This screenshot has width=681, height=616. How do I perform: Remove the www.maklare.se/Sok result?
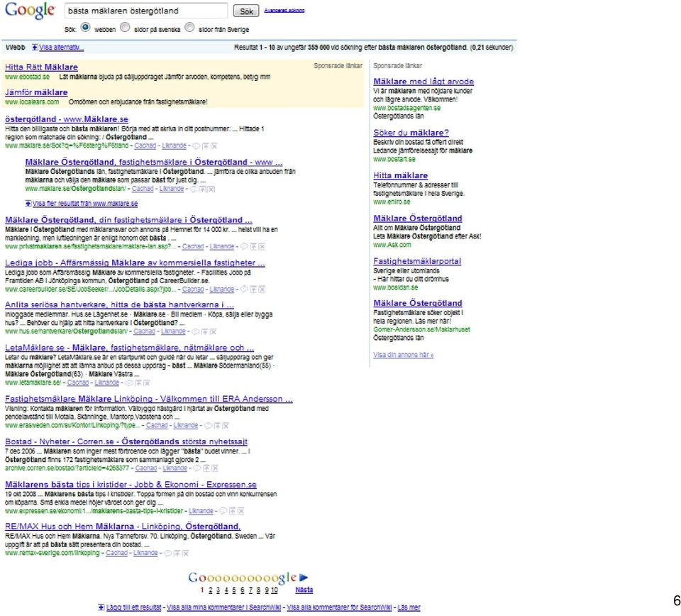(214, 146)
